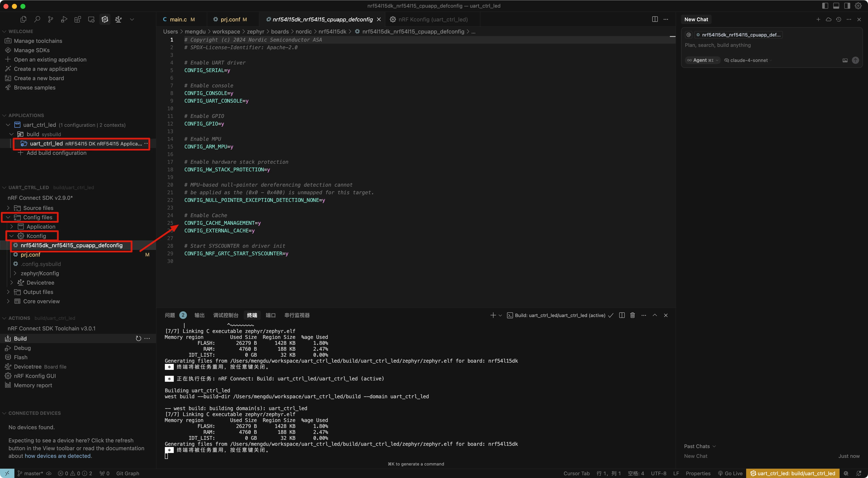Click the nRF Connect activity bar icon

[105, 19]
